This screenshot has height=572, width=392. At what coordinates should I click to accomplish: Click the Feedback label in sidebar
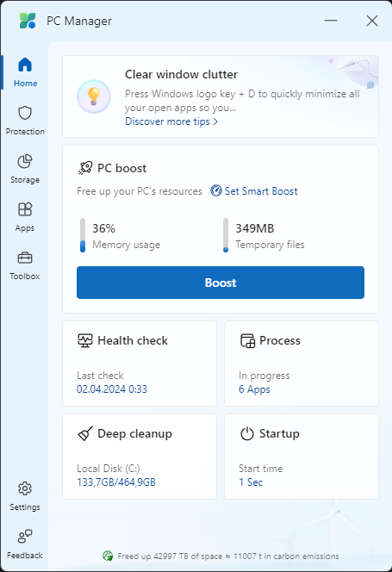tap(25, 556)
